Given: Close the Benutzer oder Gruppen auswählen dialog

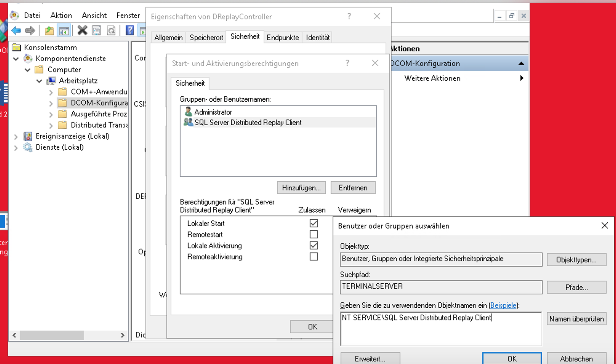Looking at the screenshot, I should (x=605, y=226).
